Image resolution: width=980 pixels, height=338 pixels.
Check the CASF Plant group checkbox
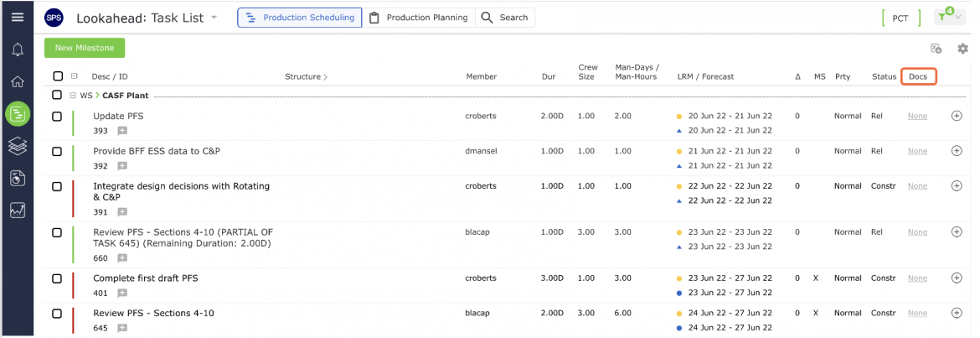pos(58,95)
